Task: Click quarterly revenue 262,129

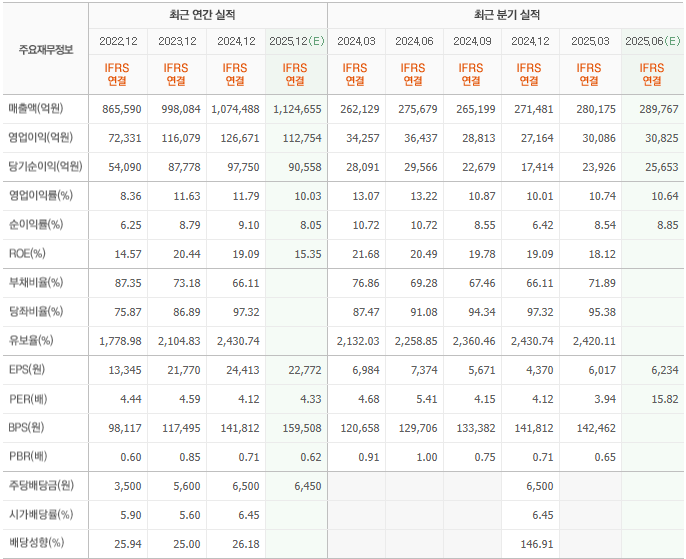Action: tap(360, 109)
